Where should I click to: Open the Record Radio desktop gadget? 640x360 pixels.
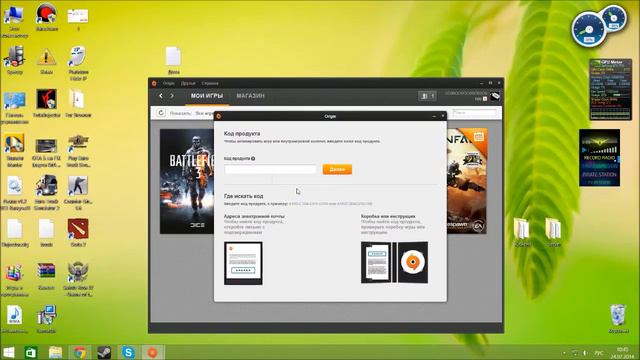599,158
